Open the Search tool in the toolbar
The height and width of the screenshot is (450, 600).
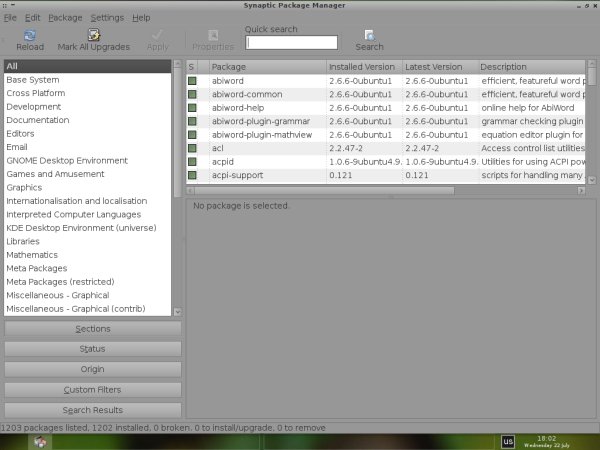[369, 35]
